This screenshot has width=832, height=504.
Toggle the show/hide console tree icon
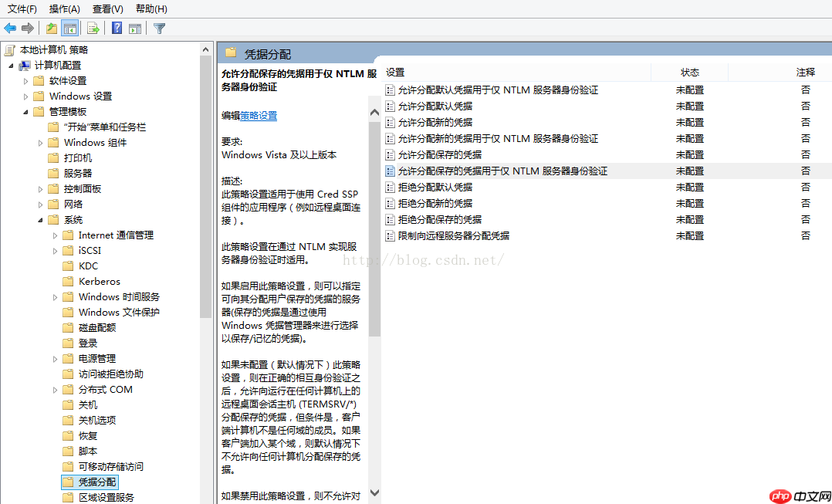[69, 28]
